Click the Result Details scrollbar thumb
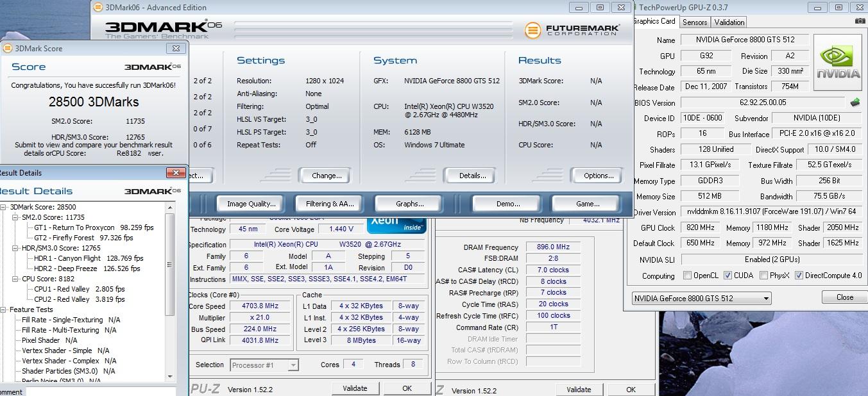The image size is (868, 396). 169,264
